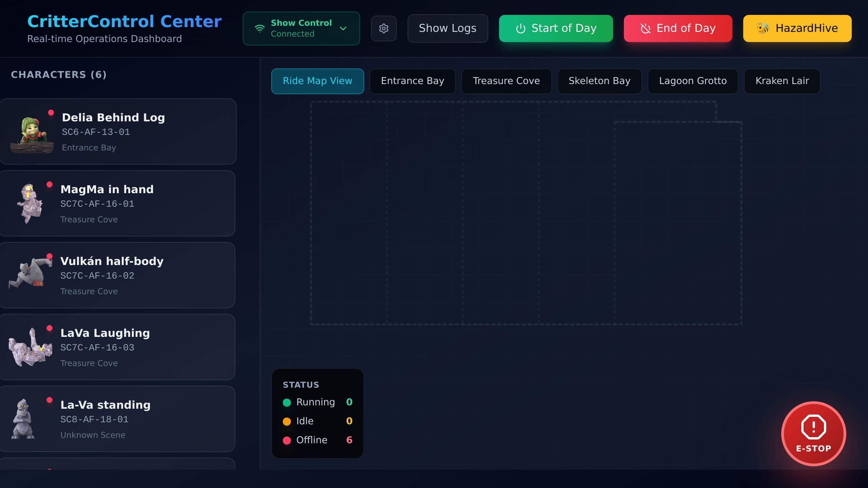This screenshot has height=488, width=868.
Task: Select the Vulkán half-body name
Action: (112, 261)
